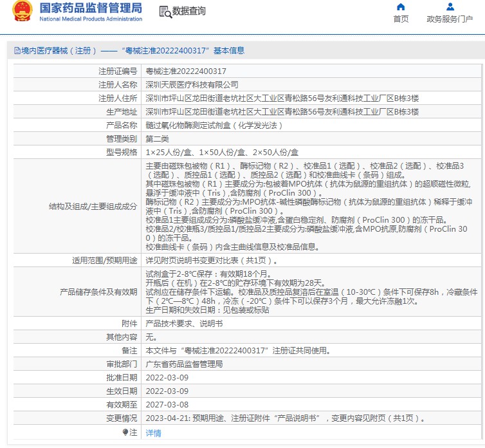The height and width of the screenshot is (448, 485).
Task: Click expiry date 2027-03-08
Action: point(167,405)
